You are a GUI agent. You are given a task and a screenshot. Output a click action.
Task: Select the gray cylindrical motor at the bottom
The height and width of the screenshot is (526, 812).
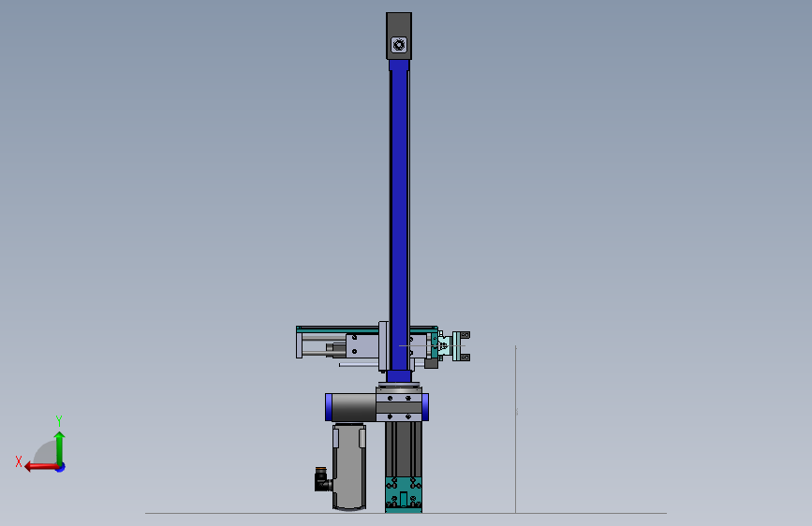coord(349,467)
